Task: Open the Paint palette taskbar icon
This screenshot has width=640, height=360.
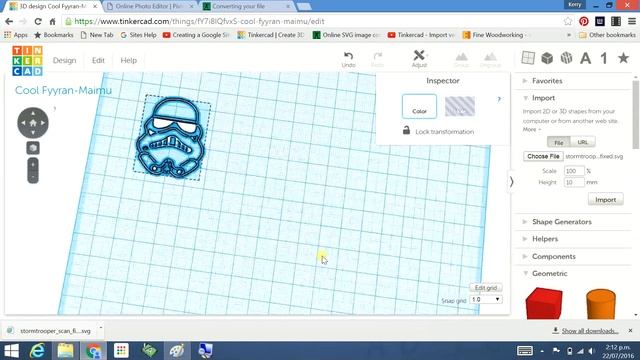Action: click(177, 351)
